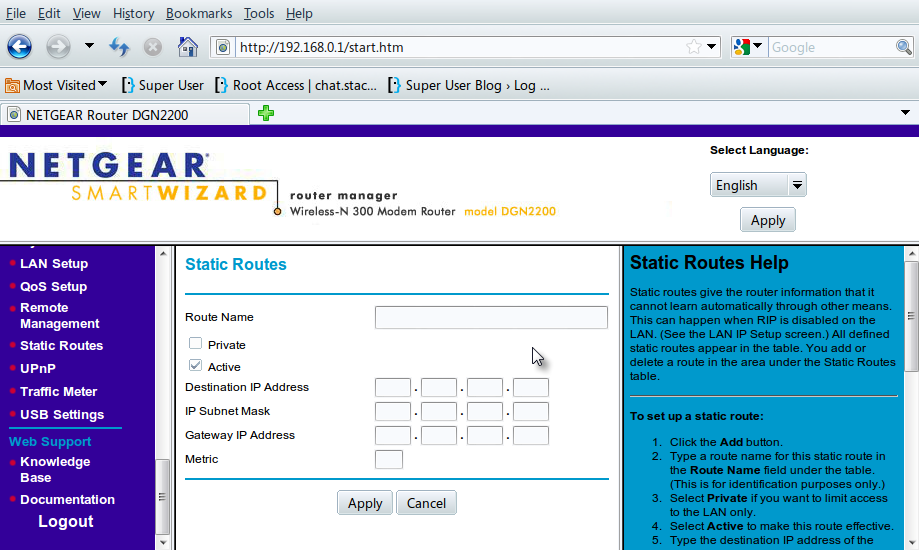Open the address bar history dropdown
This screenshot has width=919, height=550.
tap(712, 46)
